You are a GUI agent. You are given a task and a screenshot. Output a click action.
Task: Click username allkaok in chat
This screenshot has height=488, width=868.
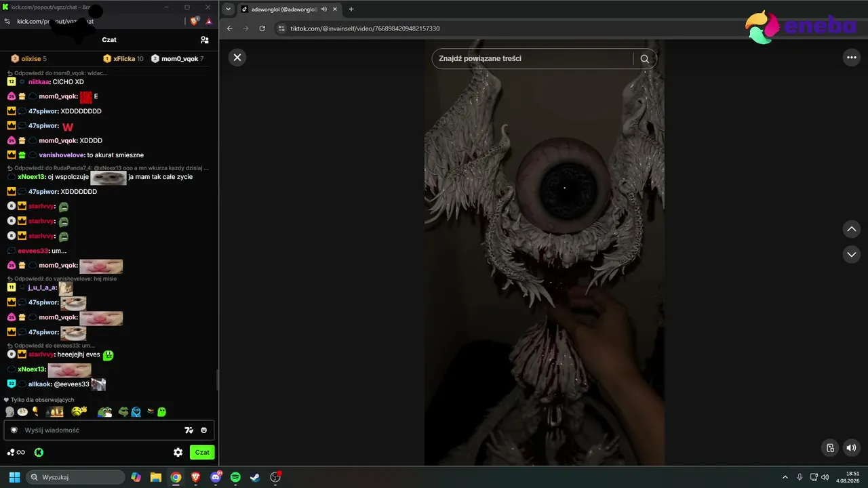[x=39, y=384]
